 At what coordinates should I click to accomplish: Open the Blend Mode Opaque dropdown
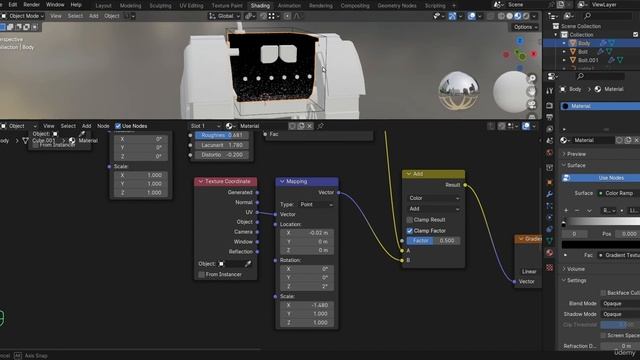620,304
